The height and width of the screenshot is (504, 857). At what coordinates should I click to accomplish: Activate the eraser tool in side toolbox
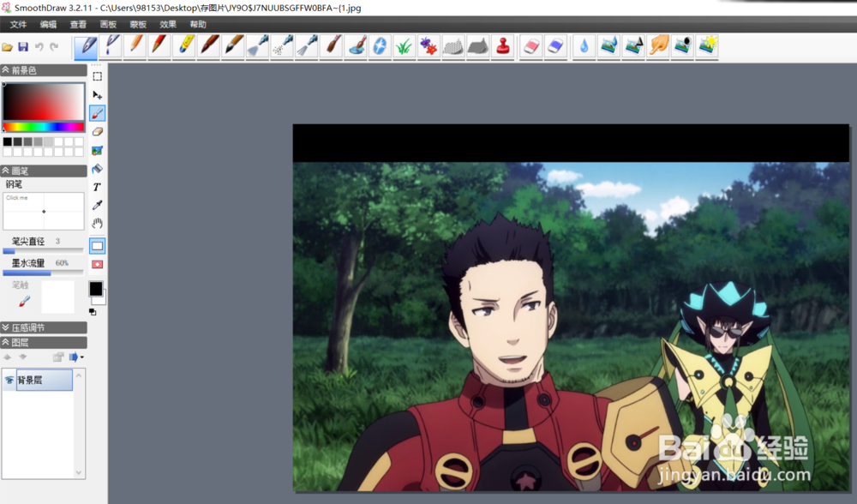coord(98,132)
